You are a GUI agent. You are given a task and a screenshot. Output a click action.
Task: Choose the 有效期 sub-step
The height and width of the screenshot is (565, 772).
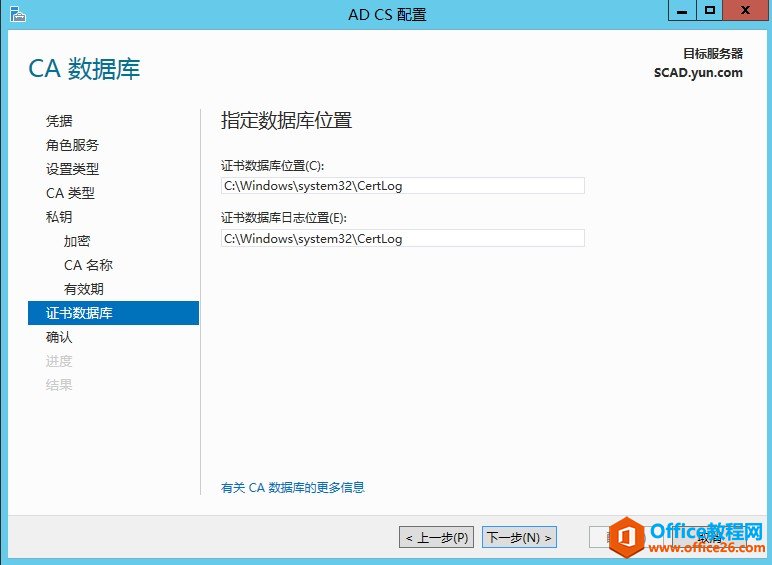[x=83, y=289]
